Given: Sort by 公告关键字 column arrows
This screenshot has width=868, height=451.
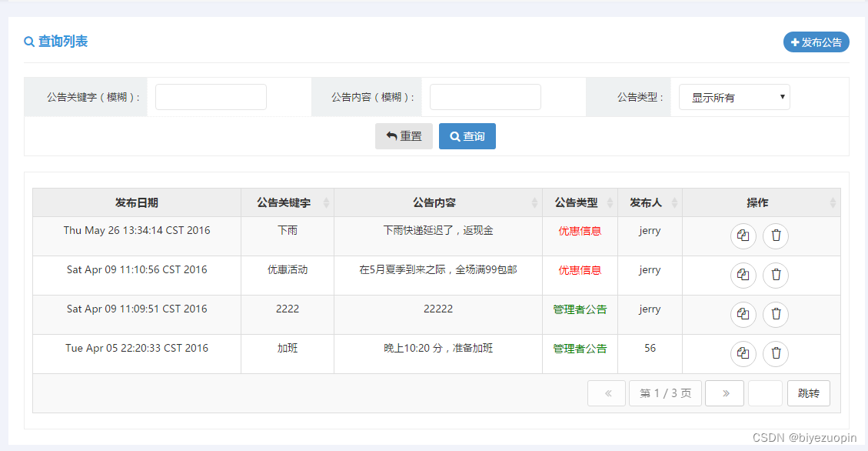Looking at the screenshot, I should click(326, 202).
